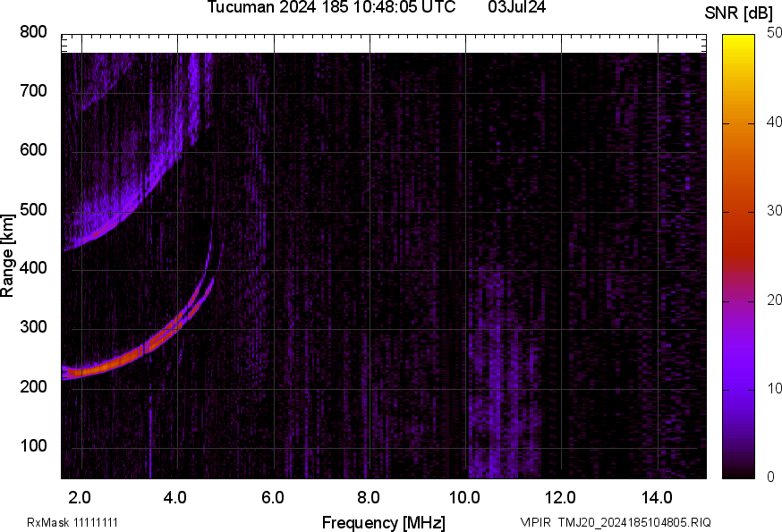
Task: Click the frequency tick 14.0
Action: click(x=657, y=498)
